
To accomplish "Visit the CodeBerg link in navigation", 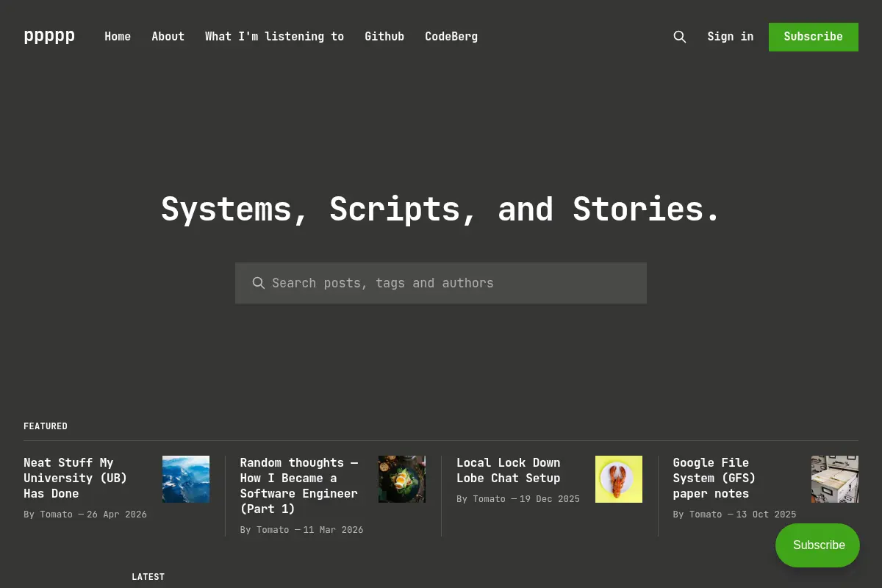I will pos(451,36).
